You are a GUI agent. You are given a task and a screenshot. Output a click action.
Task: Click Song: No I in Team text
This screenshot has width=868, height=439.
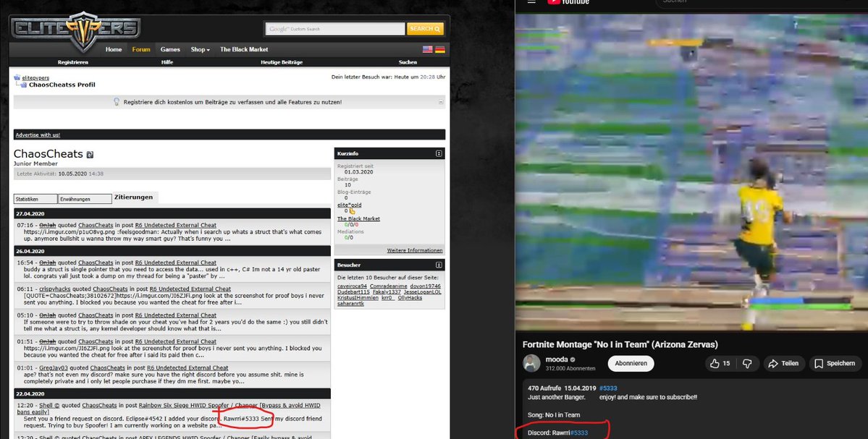point(554,415)
